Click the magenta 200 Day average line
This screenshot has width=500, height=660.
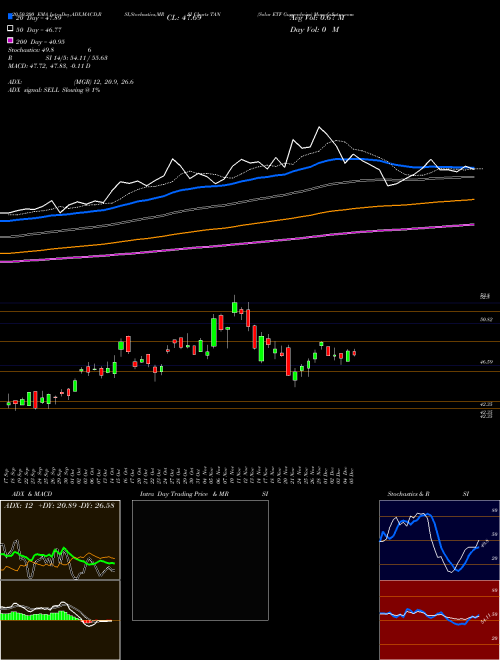pyautogui.click(x=237, y=243)
